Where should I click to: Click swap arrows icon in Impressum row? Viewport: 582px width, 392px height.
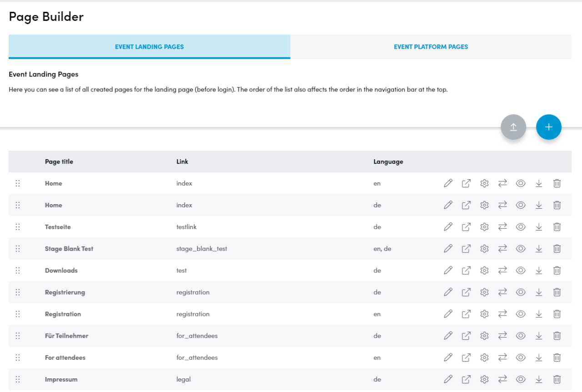502,379
